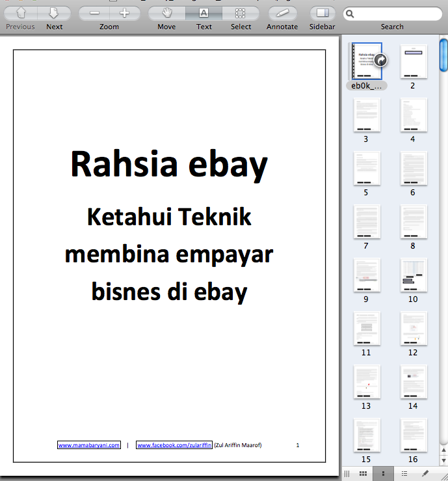The height and width of the screenshot is (481, 448).
Task: Choose the rectangular Select tool
Action: click(241, 13)
